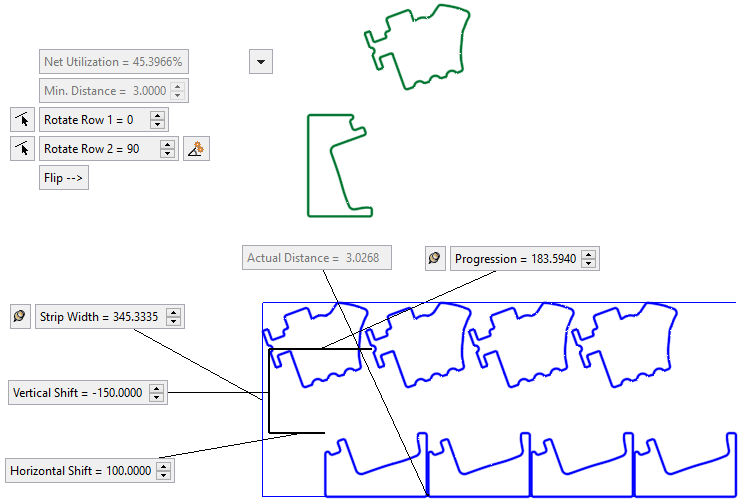This screenshot has width=745, height=504.
Task: Open the dropdown arrow next to Net Utilization
Action: point(261,62)
